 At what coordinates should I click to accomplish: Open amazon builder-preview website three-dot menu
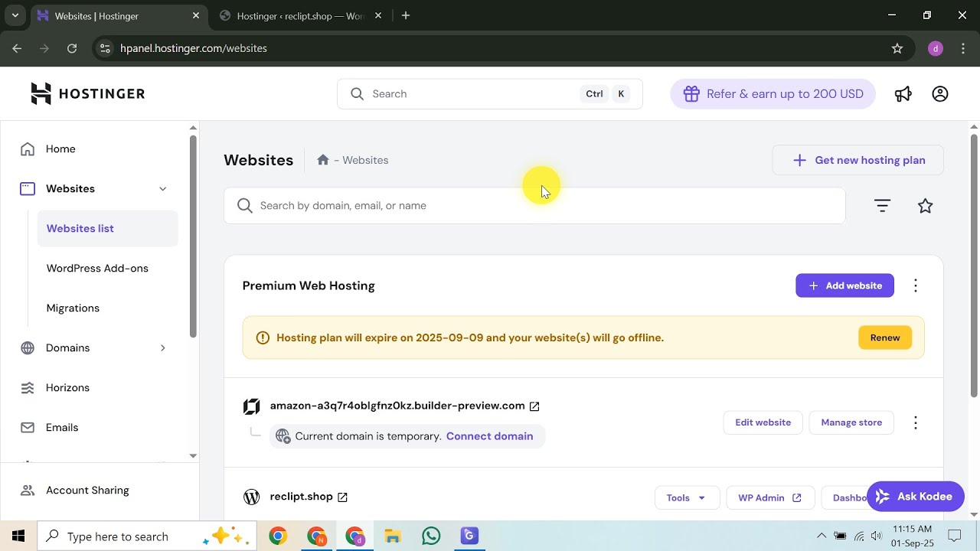[916, 422]
